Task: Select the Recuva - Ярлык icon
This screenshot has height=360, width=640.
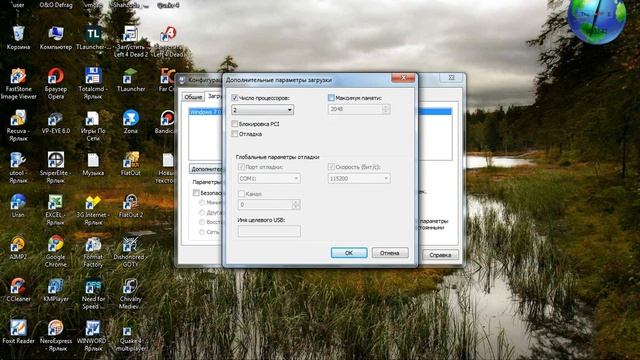Action: click(x=18, y=125)
